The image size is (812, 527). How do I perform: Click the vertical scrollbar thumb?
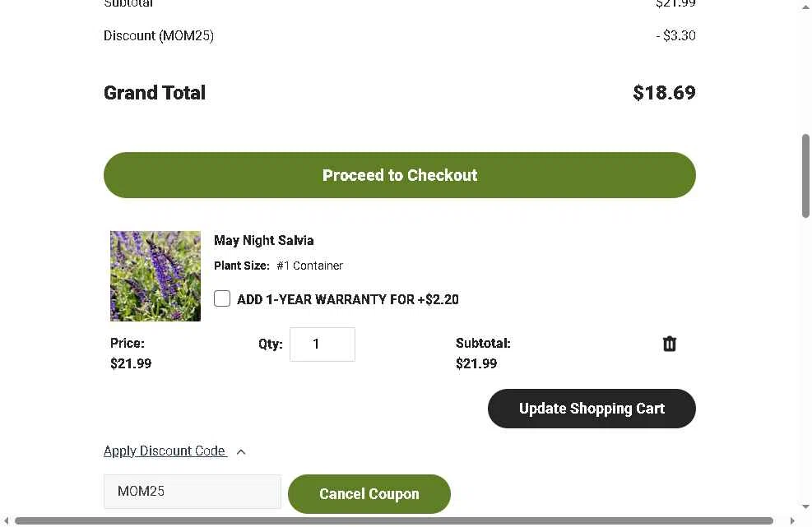[805, 176]
